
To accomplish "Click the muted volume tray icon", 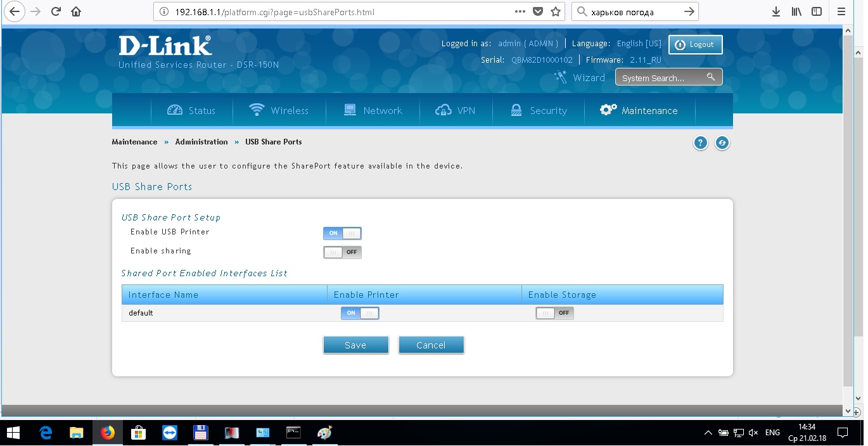I will (753, 433).
